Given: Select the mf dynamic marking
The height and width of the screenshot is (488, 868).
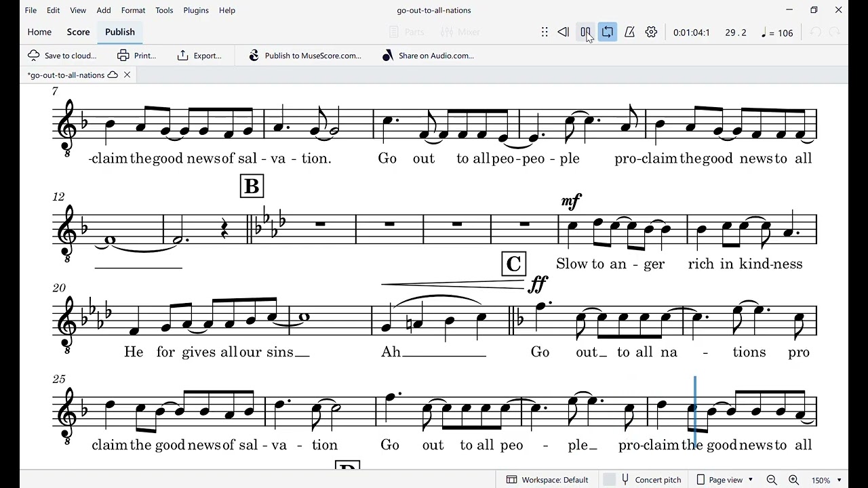Looking at the screenshot, I should (571, 201).
